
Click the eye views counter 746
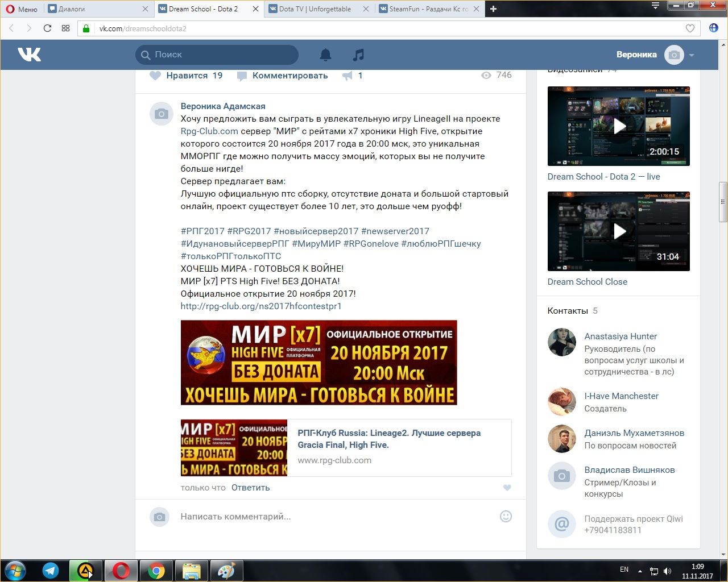496,75
